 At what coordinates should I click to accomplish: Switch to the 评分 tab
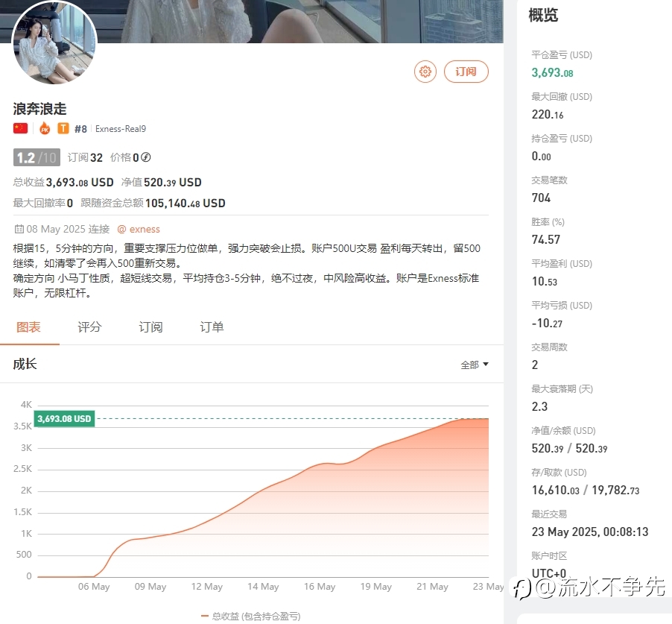pos(89,327)
